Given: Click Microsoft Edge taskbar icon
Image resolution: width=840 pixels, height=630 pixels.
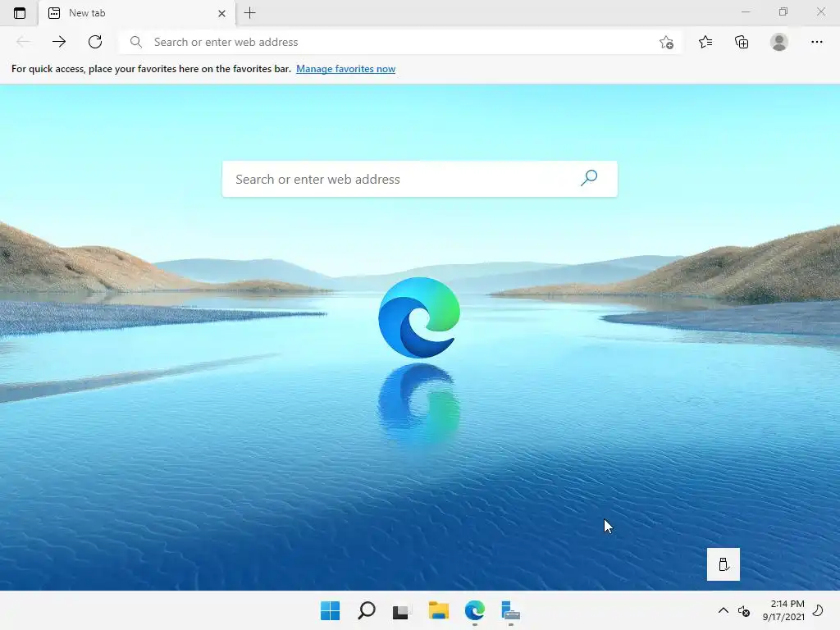Looking at the screenshot, I should click(475, 610).
